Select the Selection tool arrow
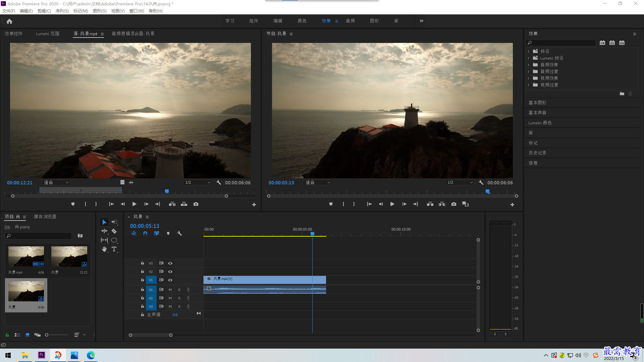Screen dimensions: 644x362 point(104,222)
